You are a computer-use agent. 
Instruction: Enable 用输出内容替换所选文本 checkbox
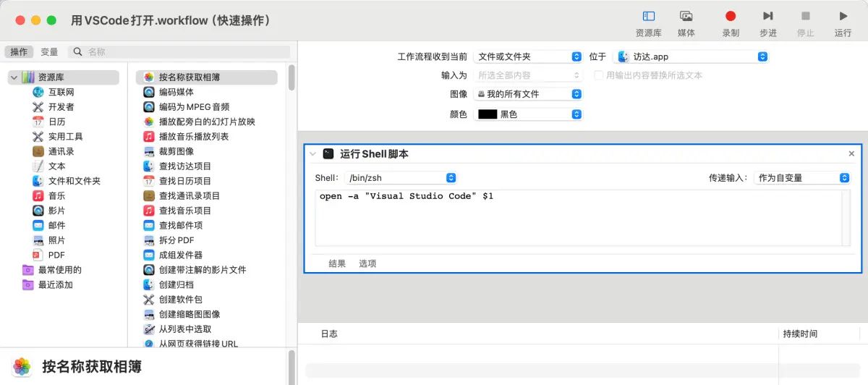[599, 75]
